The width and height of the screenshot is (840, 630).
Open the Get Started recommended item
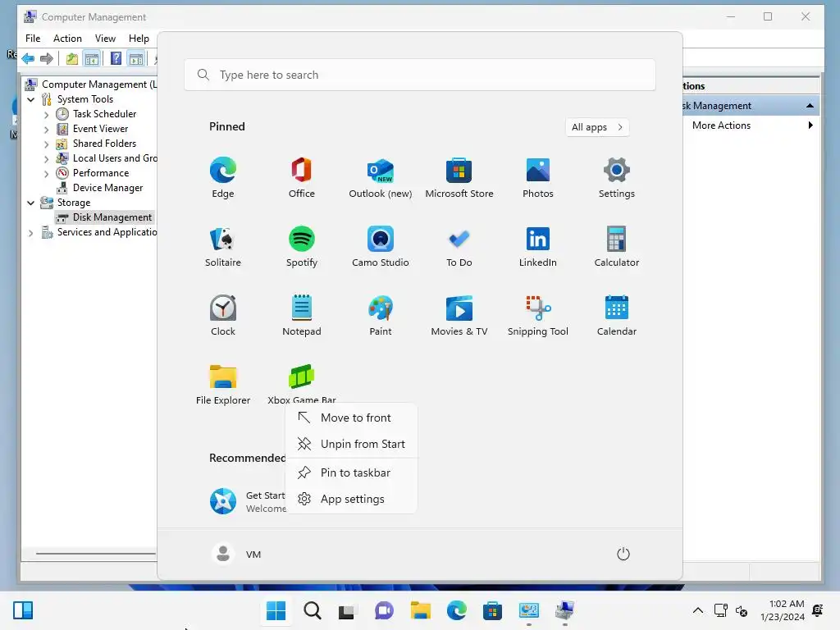click(248, 501)
